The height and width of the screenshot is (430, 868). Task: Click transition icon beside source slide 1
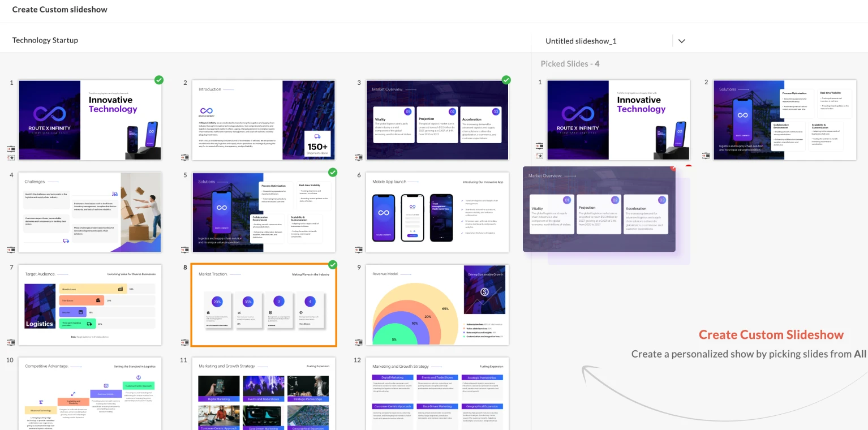(x=11, y=148)
